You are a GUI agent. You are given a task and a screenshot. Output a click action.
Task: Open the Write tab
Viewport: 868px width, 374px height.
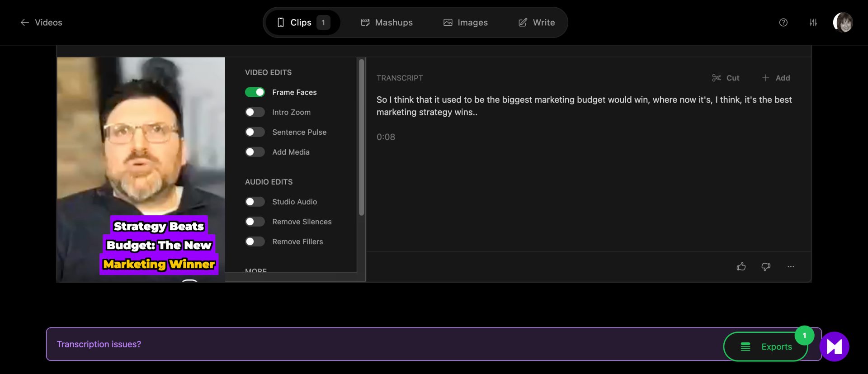click(x=536, y=23)
